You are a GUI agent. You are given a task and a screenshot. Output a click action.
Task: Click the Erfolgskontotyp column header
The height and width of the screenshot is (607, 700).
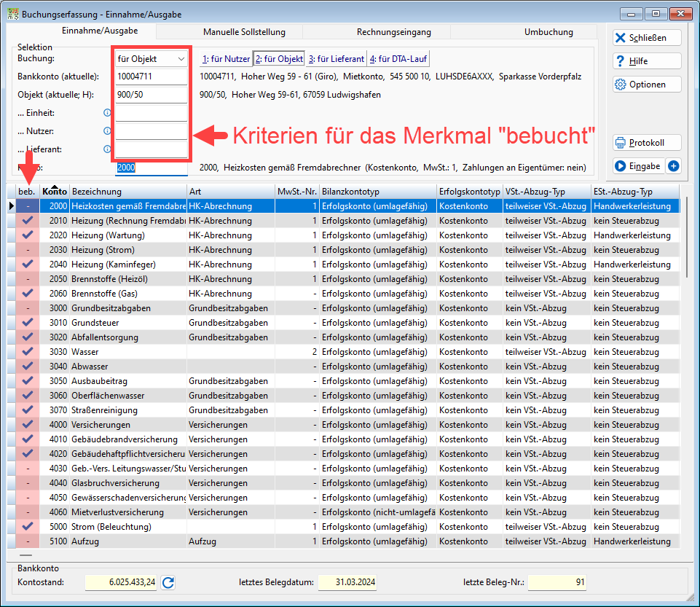470,192
